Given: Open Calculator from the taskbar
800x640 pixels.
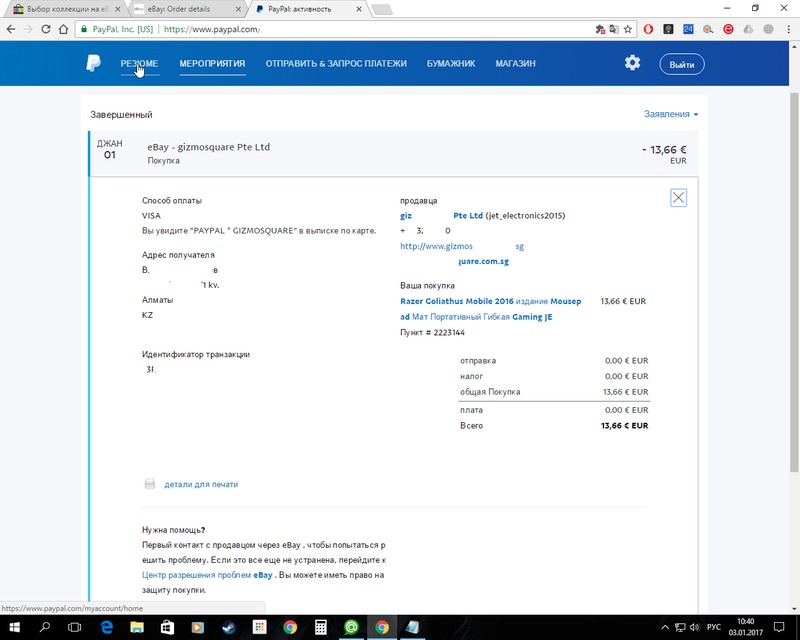Looking at the screenshot, I should tap(320, 627).
